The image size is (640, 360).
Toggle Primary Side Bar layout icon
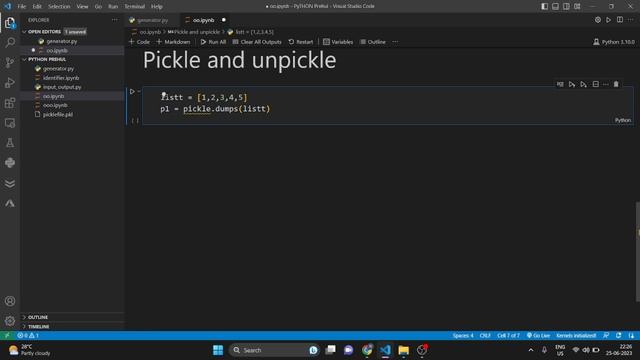coord(544,6)
